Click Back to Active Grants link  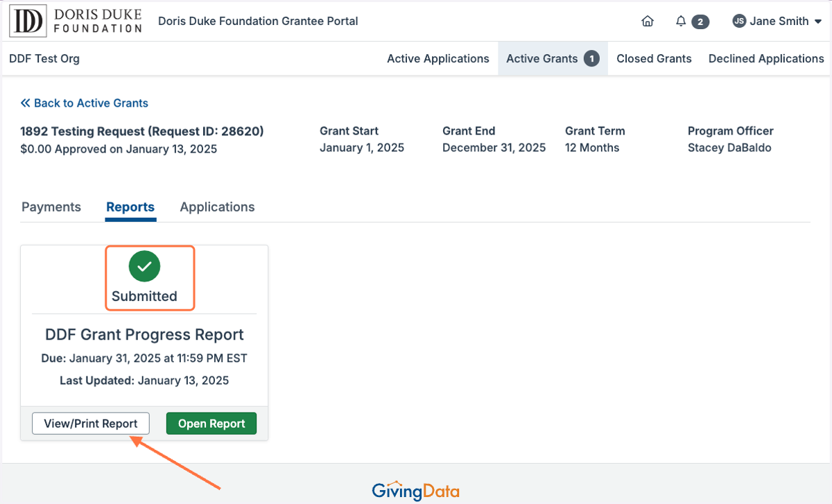85,103
